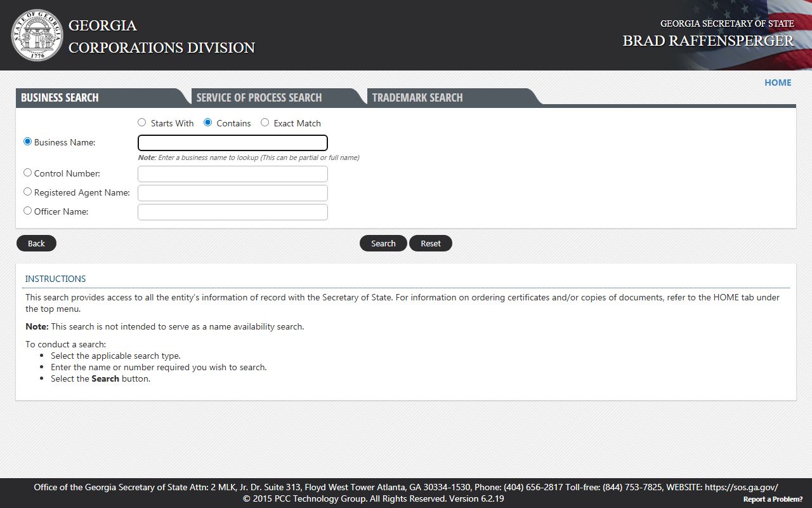Image resolution: width=812 pixels, height=508 pixels.
Task: Click into the Business Name text field
Action: [232, 143]
